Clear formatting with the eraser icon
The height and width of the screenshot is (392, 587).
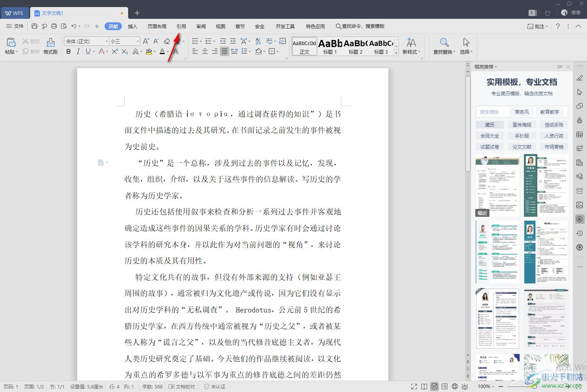point(167,41)
